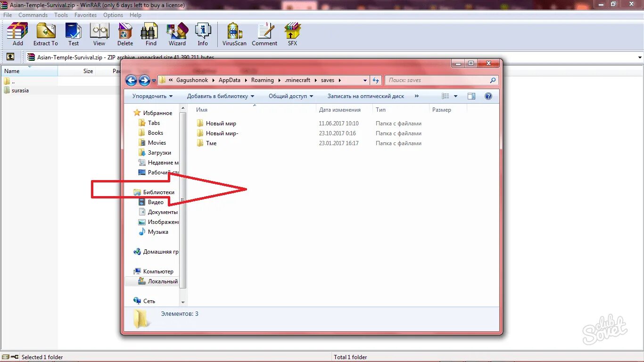Expand the Упорядочить dropdown
Screen dimensions: 644x362
[152, 96]
